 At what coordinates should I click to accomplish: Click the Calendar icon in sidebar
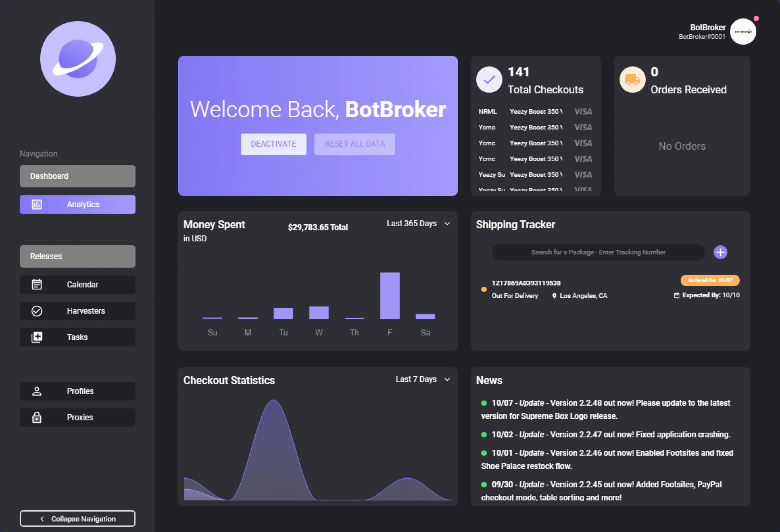tap(37, 284)
